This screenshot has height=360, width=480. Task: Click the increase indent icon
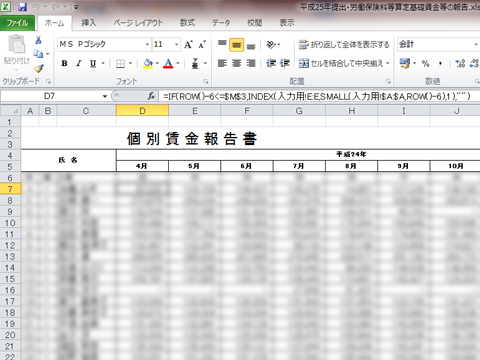coord(285,63)
